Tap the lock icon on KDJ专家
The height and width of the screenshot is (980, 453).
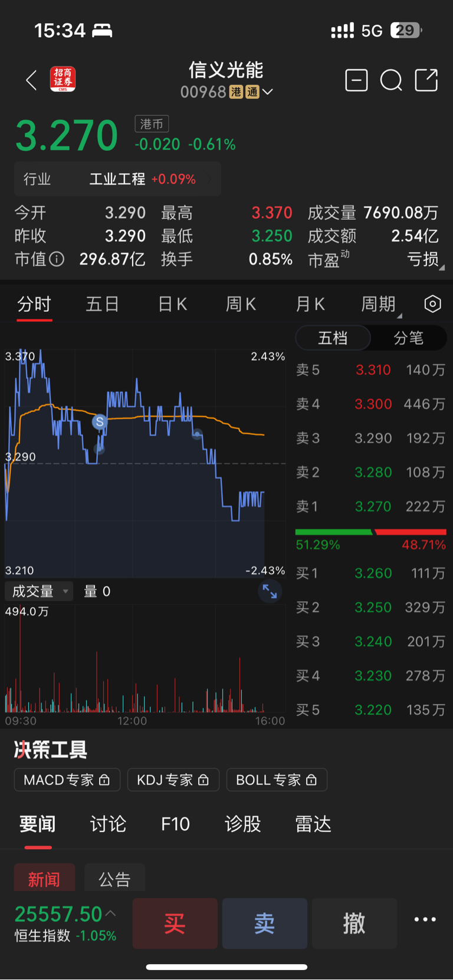point(203,780)
